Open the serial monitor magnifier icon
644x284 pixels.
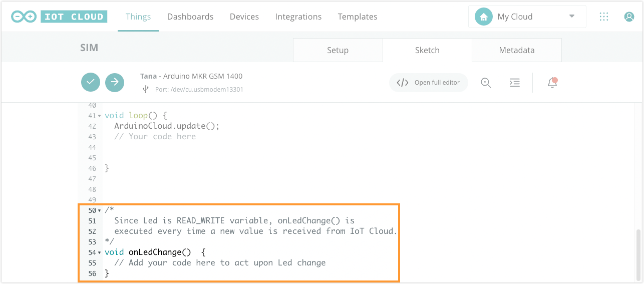(x=486, y=83)
